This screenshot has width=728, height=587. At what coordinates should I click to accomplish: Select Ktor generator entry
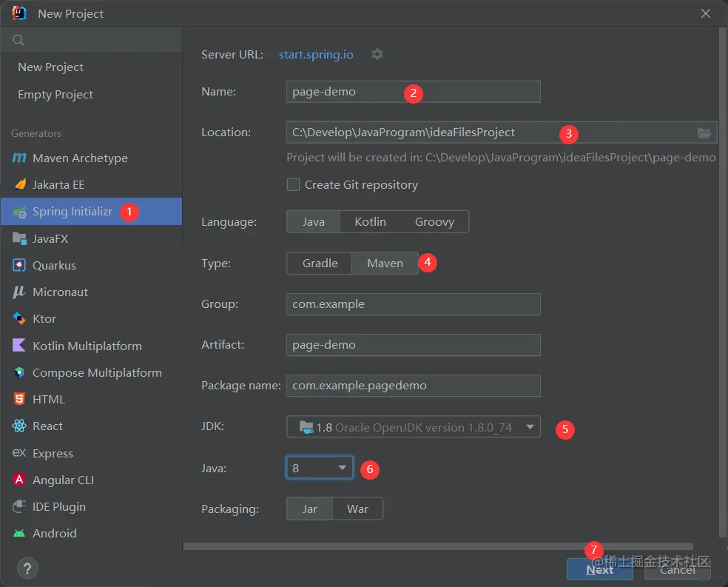coord(91,318)
